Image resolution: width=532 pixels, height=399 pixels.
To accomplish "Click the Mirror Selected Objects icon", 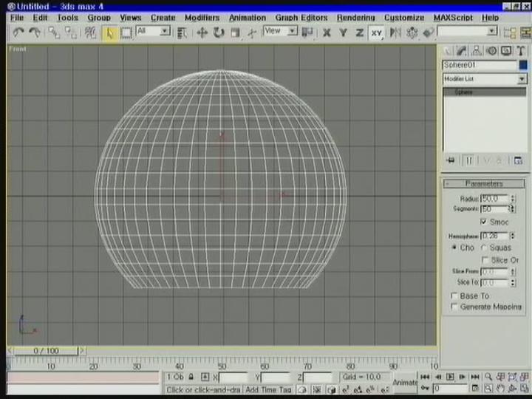I will (395, 33).
